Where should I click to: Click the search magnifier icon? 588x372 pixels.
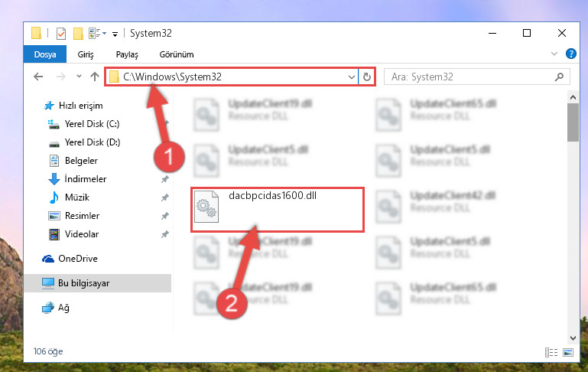559,77
